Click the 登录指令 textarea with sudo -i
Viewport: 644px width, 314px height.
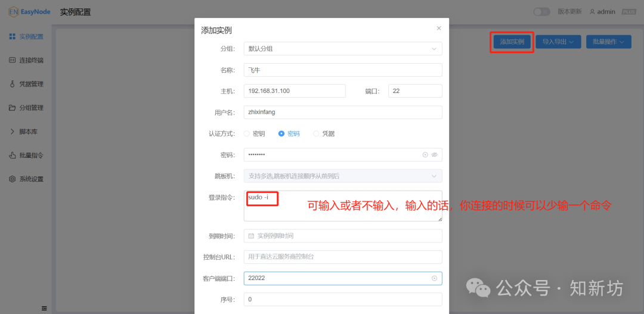click(x=343, y=206)
